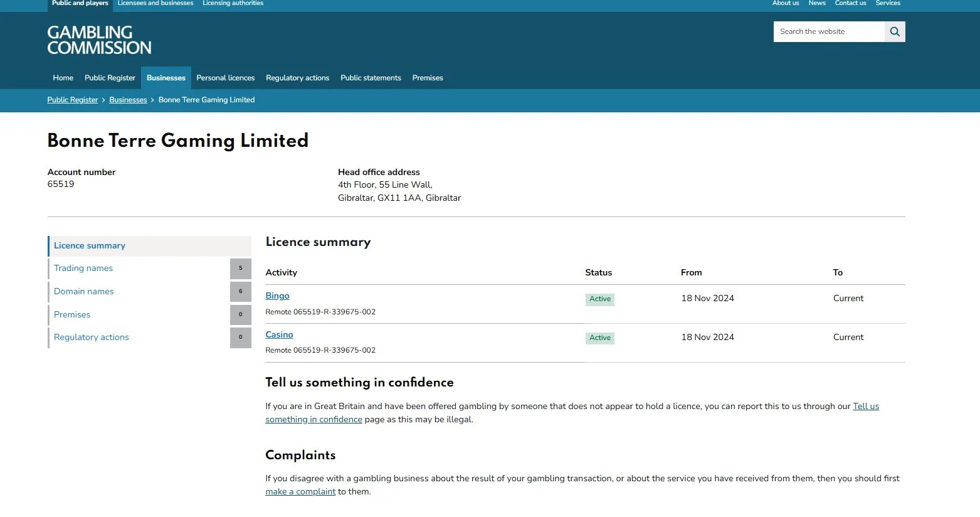Open Premises in top navigation bar
This screenshot has width=980, height=517.
428,78
